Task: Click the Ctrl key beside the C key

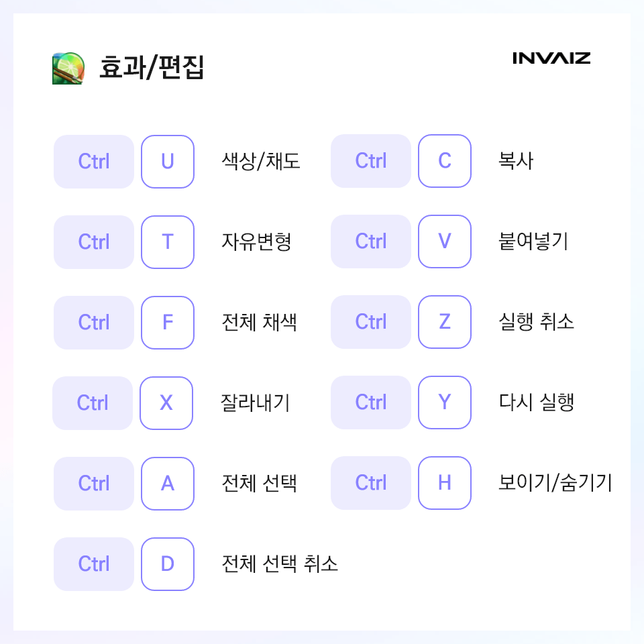Action: [x=371, y=160]
